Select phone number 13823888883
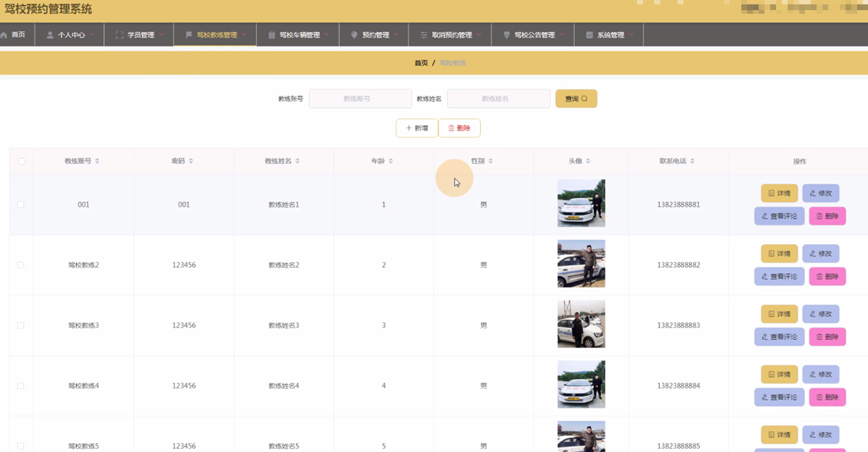This screenshot has width=868, height=452. tap(678, 325)
